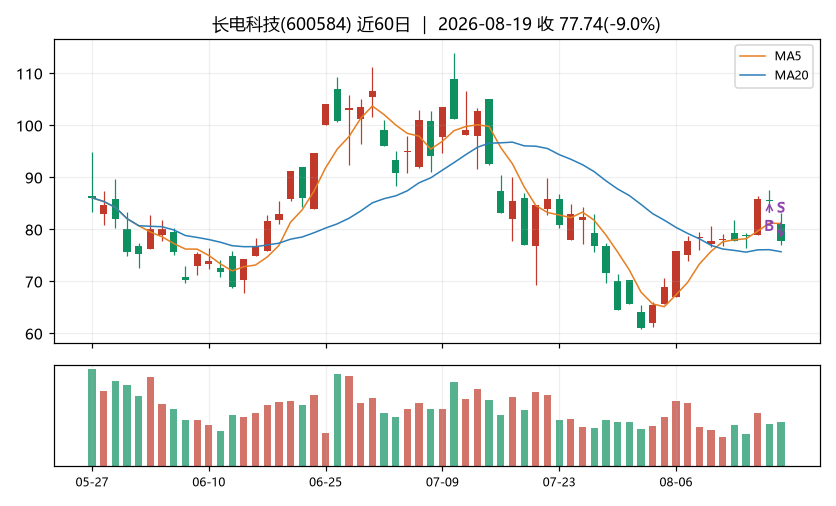The width and height of the screenshot is (836, 506).
Task: Click the tallest volume bar at 05-27
Action: pyautogui.click(x=92, y=417)
